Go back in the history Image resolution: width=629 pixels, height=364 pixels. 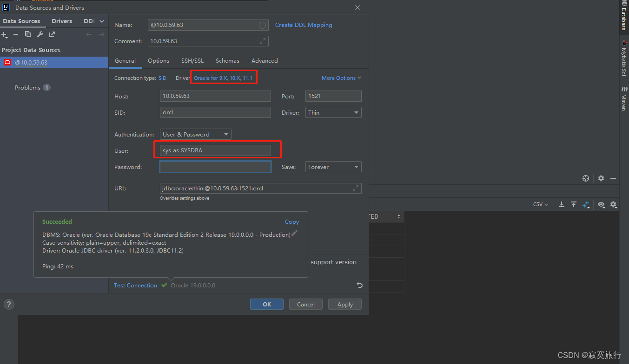point(89,34)
